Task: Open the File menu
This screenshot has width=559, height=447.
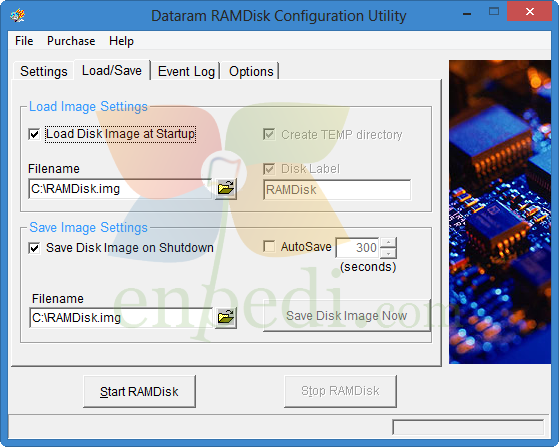Action: coord(24,41)
